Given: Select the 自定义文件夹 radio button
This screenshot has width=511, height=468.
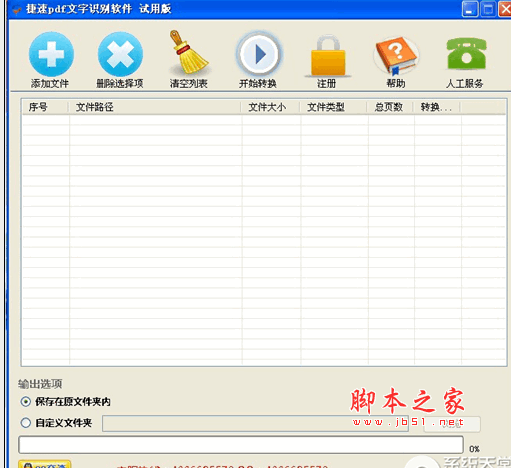Looking at the screenshot, I should [25, 423].
